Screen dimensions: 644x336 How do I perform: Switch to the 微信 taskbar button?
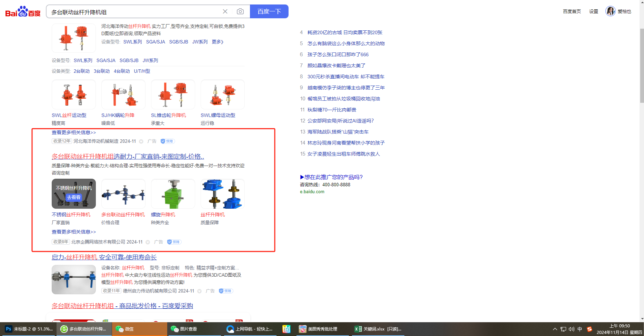point(140,329)
